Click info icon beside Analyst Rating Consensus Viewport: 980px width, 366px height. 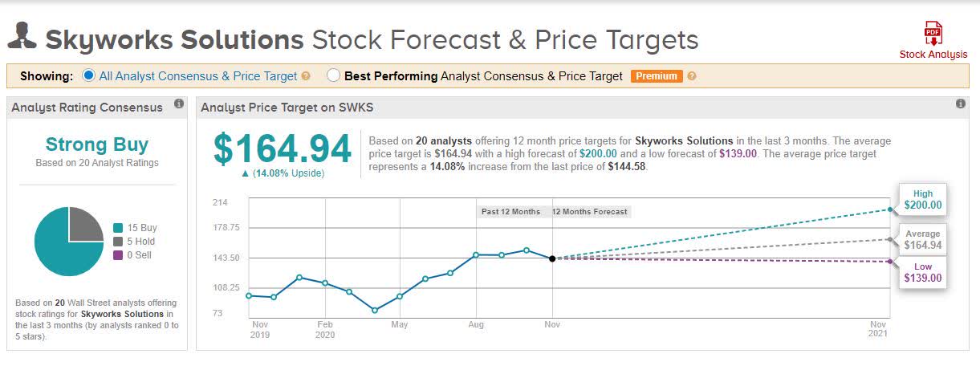[179, 104]
